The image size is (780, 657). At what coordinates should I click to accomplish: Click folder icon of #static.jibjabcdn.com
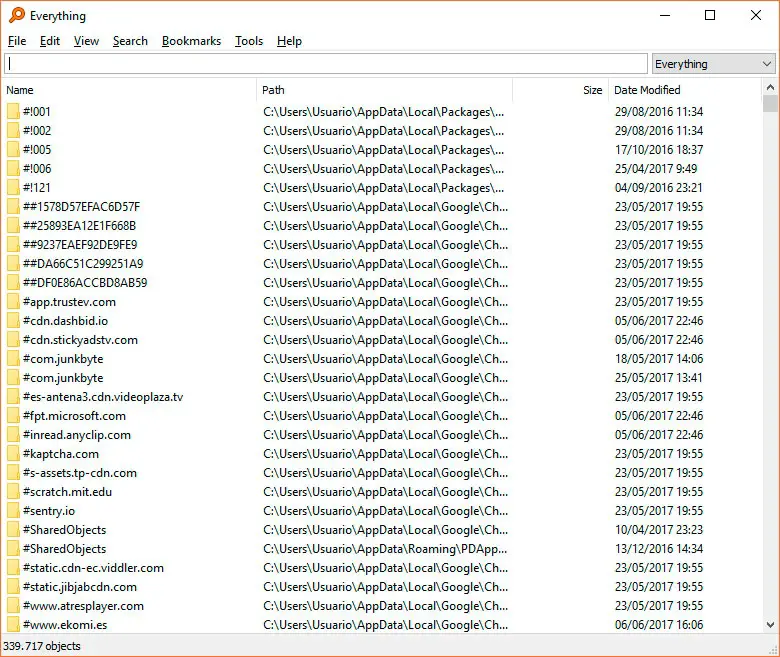pyautogui.click(x=13, y=586)
